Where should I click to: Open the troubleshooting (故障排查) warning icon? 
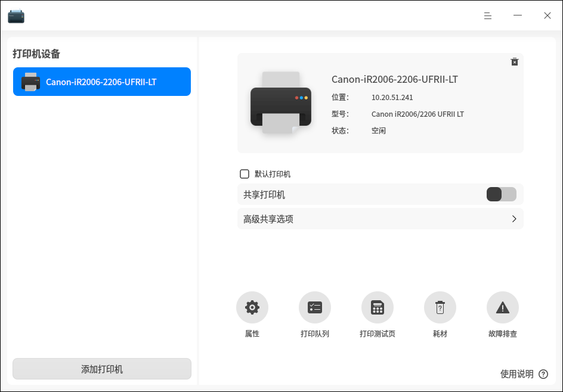pyautogui.click(x=503, y=307)
